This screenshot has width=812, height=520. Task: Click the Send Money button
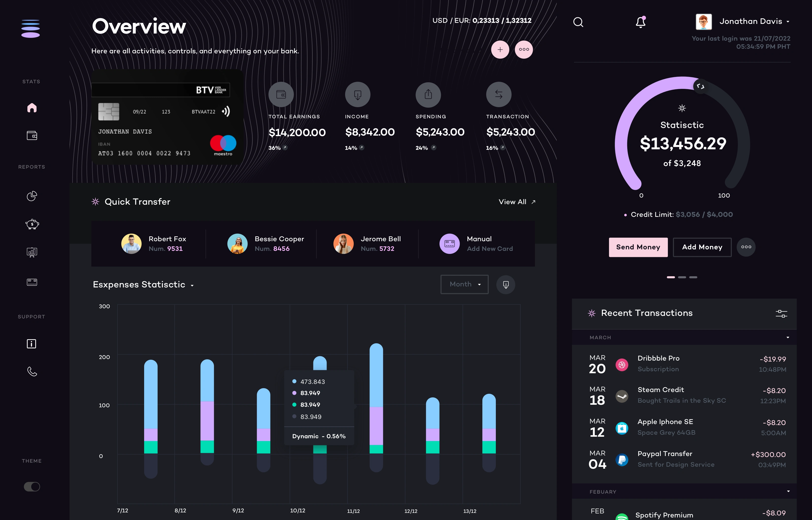click(x=638, y=247)
